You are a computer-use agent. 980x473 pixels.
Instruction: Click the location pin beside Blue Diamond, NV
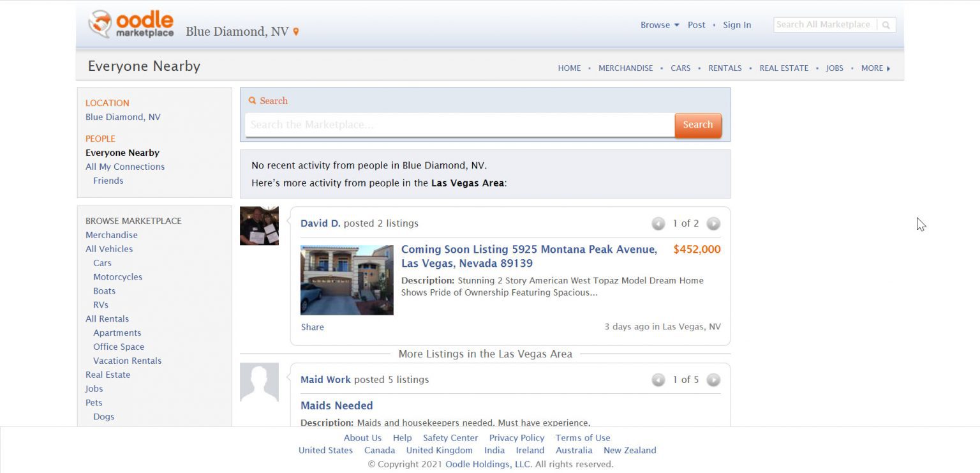coord(295,31)
